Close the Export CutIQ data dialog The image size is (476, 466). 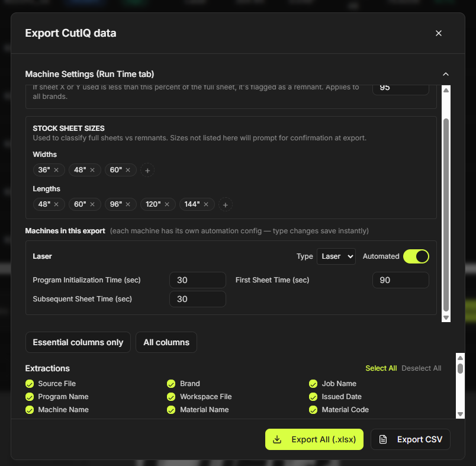[x=438, y=33]
